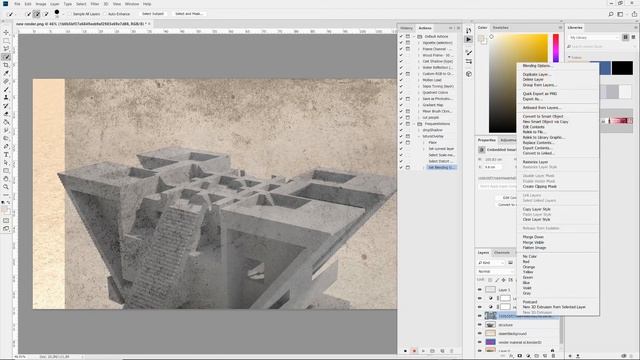The image size is (640, 360).
Task: Select the Move tool
Action: coord(6,32)
